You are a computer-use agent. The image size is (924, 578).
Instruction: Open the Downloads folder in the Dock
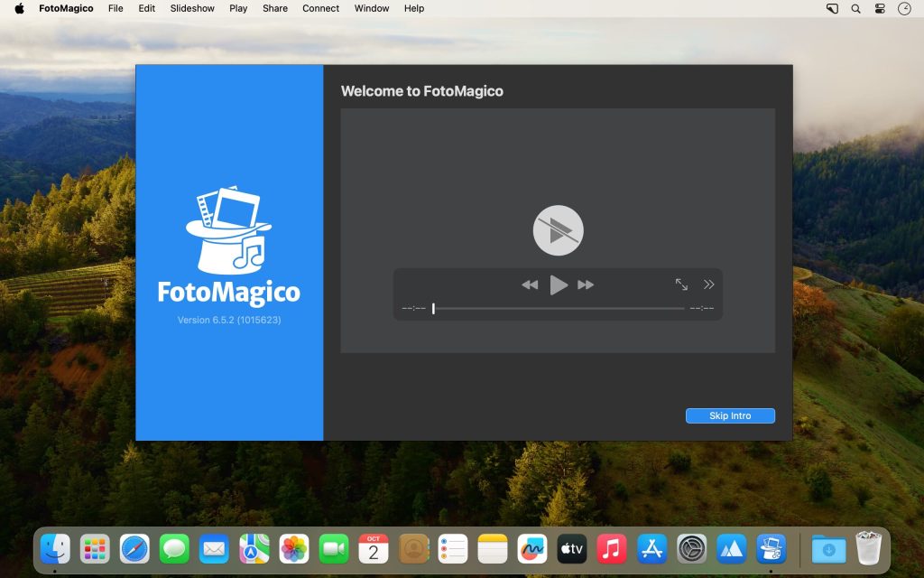828,549
